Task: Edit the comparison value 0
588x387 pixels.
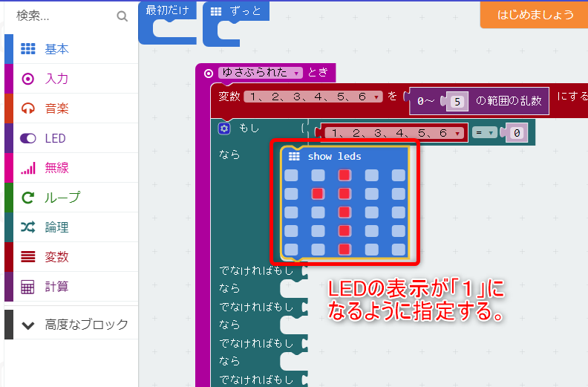Action: coord(517,133)
